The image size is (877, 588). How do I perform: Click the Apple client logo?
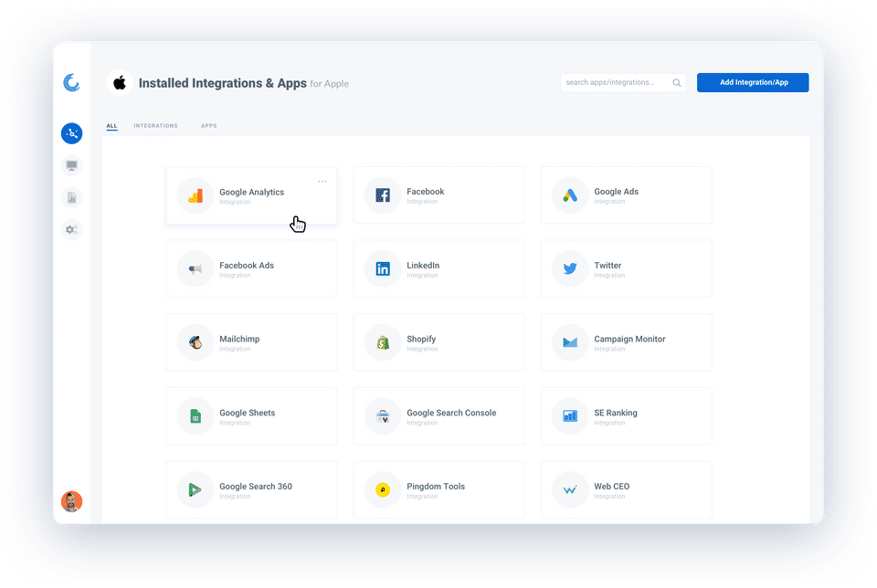[x=120, y=83]
